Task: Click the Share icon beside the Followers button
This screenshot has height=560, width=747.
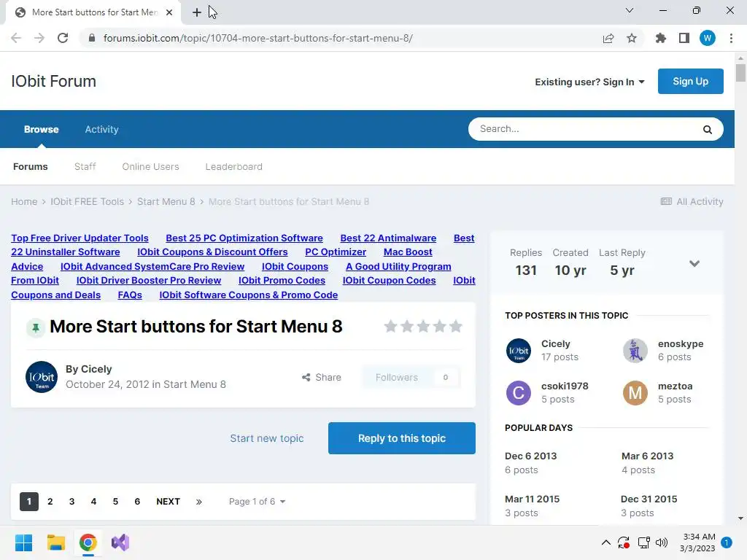Action: tap(306, 377)
